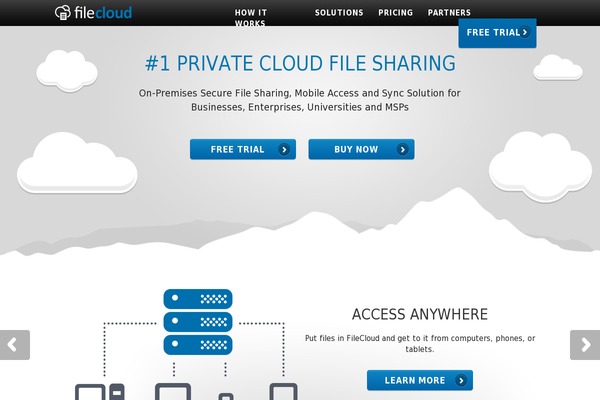
Task: Open the How It Works menu item
Action: [x=250, y=17]
